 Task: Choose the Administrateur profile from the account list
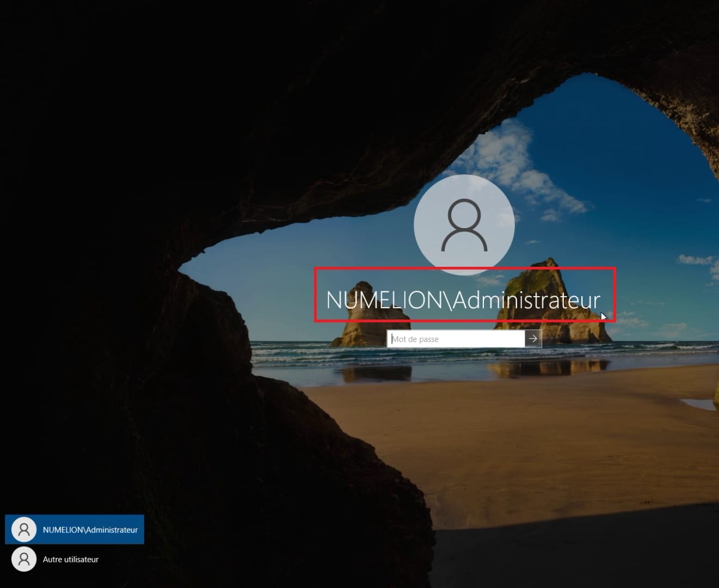point(75,529)
